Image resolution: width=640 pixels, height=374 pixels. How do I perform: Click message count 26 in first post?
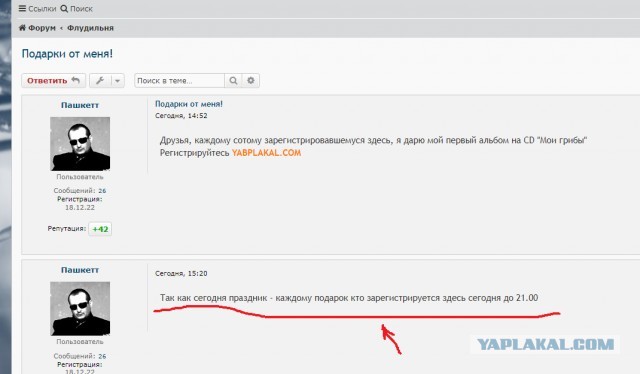[x=102, y=190]
